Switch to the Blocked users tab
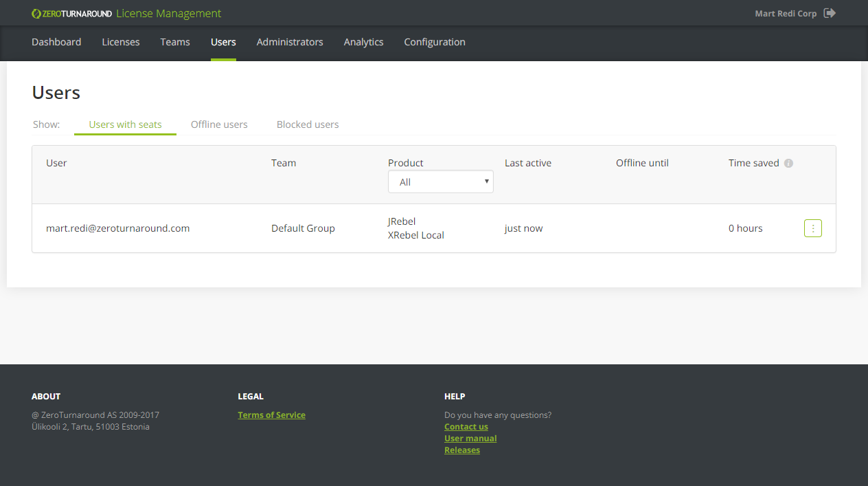 308,124
